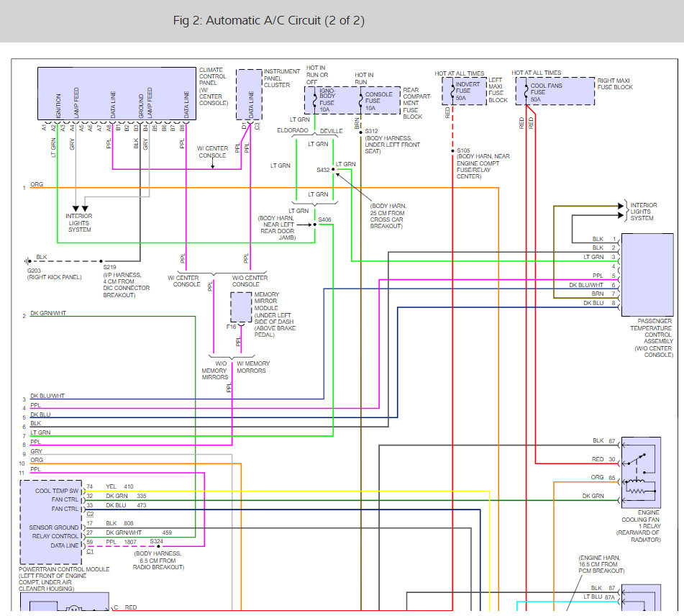Select the LEFT MAXI FUSE BLOCK label
Image resolution: width=684 pixels, height=616 pixels.
pos(498,90)
